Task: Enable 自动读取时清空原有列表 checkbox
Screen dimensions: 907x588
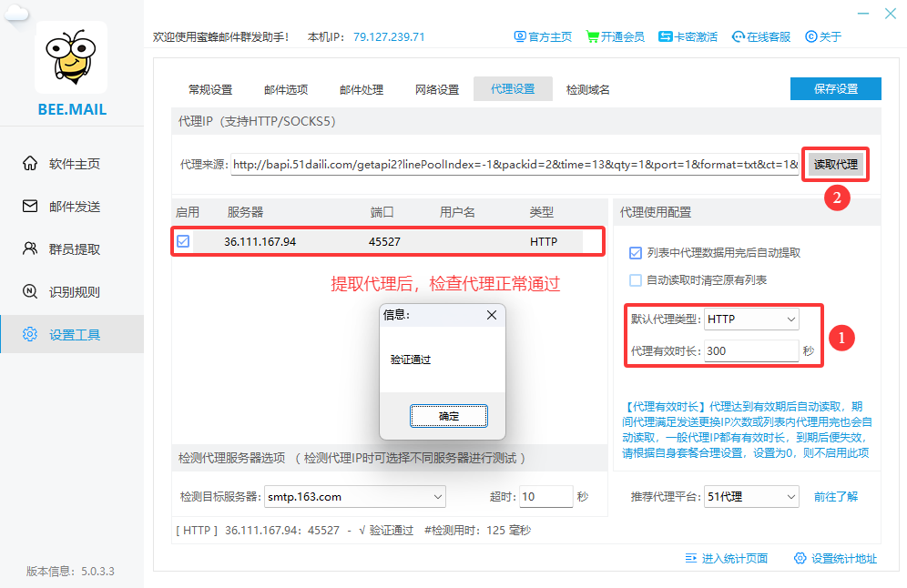Action: (x=635, y=279)
